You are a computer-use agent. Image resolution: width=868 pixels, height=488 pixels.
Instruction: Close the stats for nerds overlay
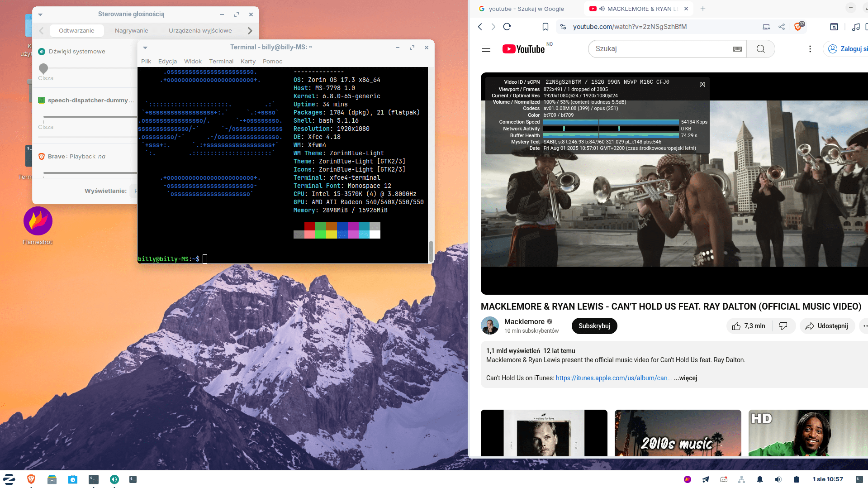(702, 84)
